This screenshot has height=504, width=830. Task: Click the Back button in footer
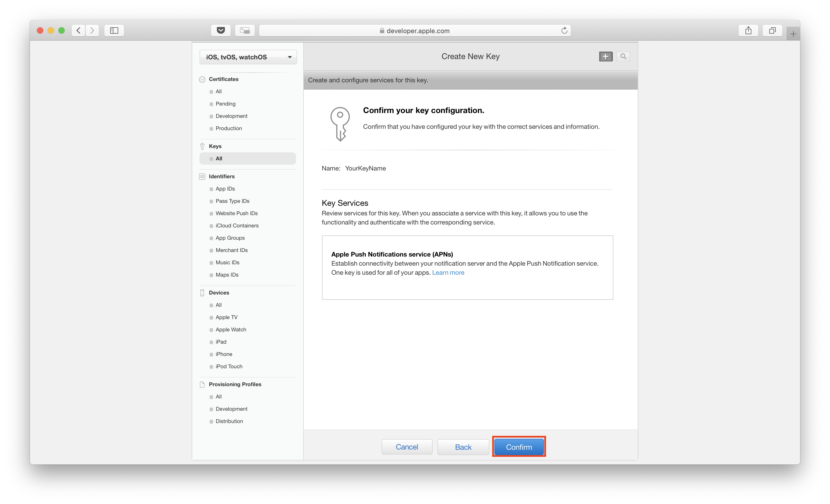click(x=463, y=447)
